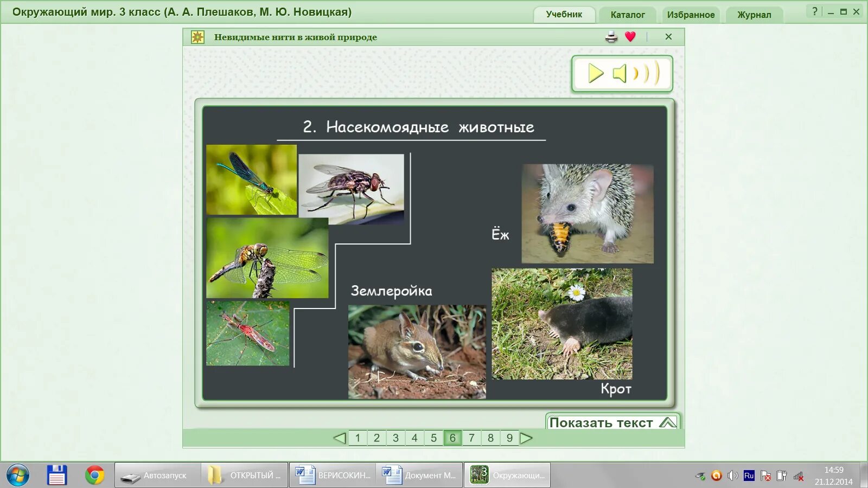Change input language Ru indicator

[749, 476]
